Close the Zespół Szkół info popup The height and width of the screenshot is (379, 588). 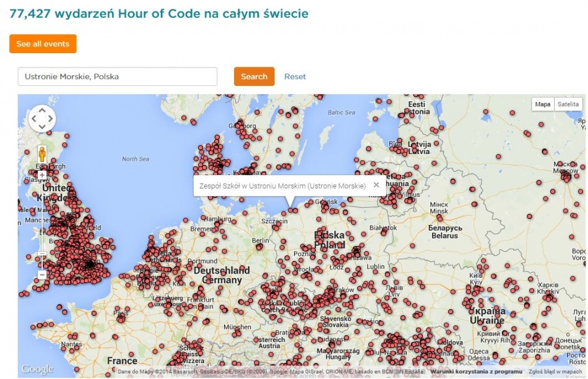(376, 185)
